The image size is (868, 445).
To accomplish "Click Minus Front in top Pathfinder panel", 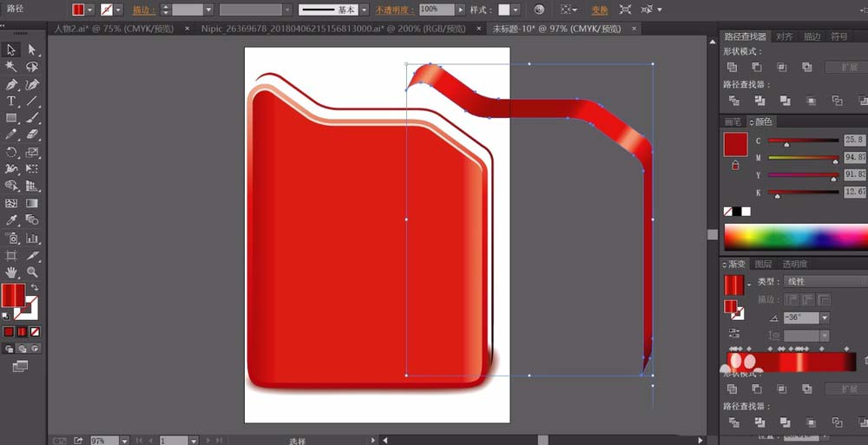I will point(757,67).
